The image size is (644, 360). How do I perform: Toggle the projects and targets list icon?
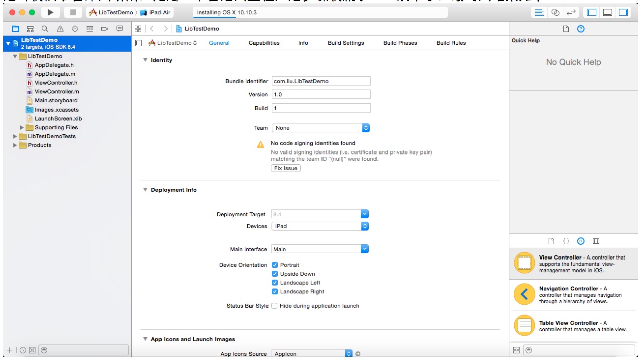click(x=139, y=43)
